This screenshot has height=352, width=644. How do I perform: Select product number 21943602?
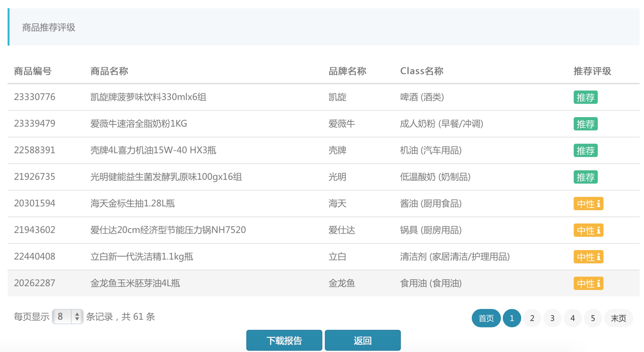click(x=35, y=230)
